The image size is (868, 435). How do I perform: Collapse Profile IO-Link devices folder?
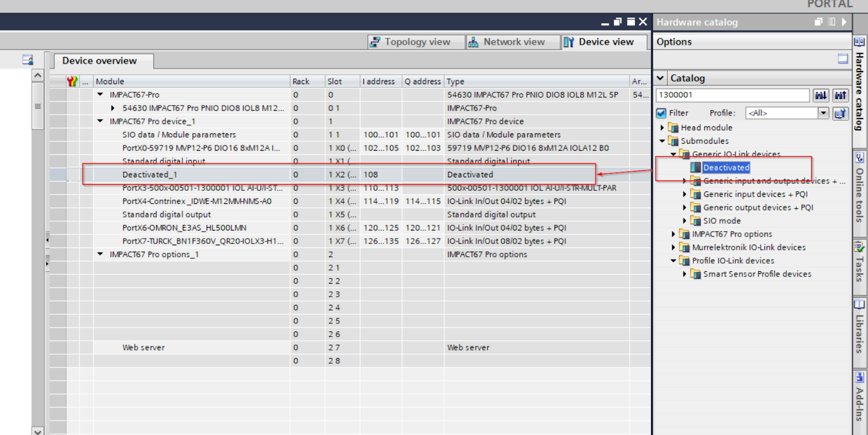click(x=673, y=261)
